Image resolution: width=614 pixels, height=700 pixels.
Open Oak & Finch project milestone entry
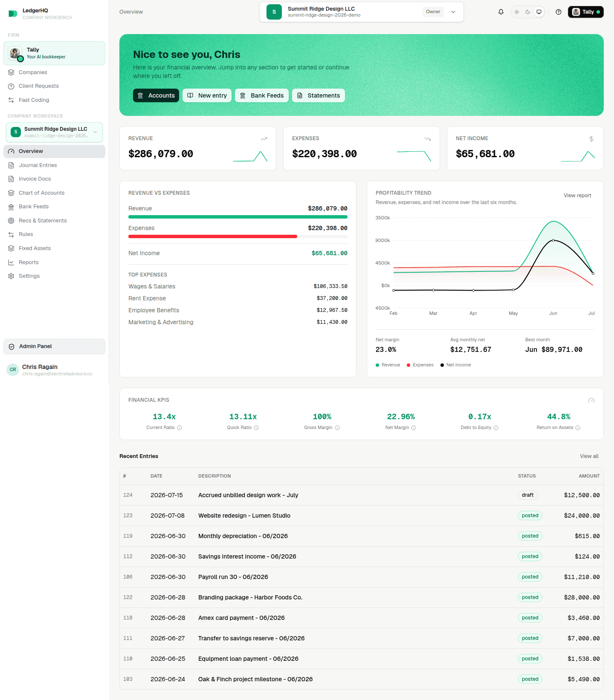pos(362,679)
